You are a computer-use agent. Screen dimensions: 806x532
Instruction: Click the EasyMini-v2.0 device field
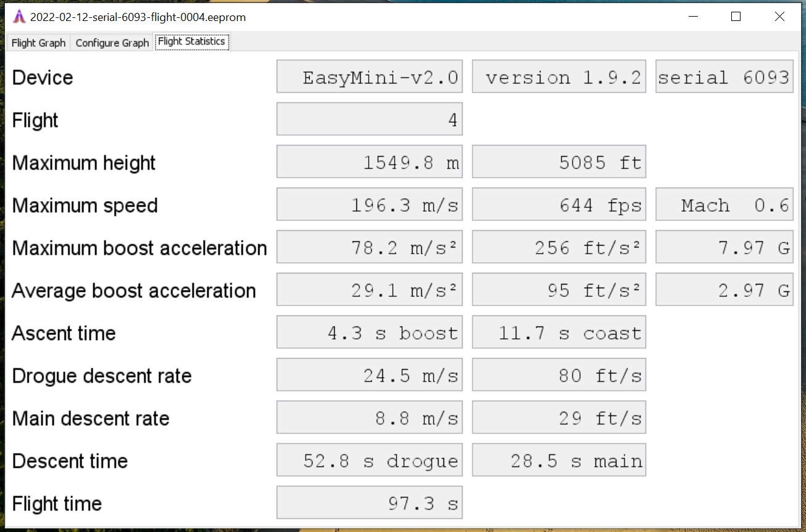coord(369,77)
